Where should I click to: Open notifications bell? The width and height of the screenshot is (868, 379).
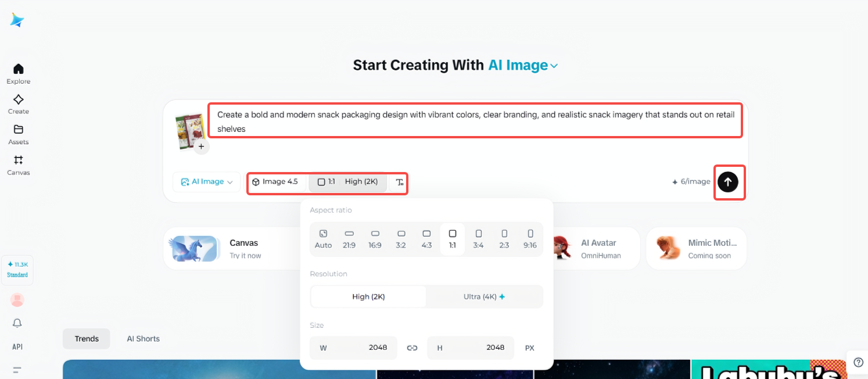[17, 323]
